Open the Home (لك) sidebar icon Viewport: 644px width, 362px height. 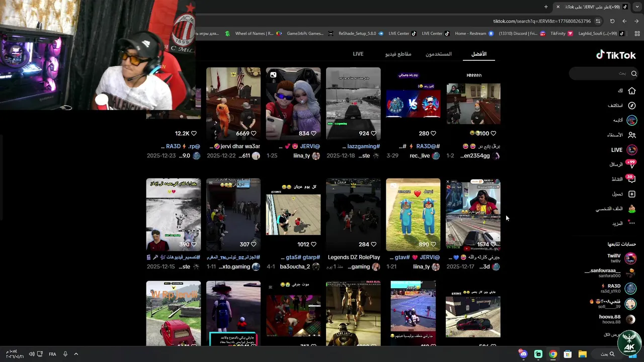point(632,91)
